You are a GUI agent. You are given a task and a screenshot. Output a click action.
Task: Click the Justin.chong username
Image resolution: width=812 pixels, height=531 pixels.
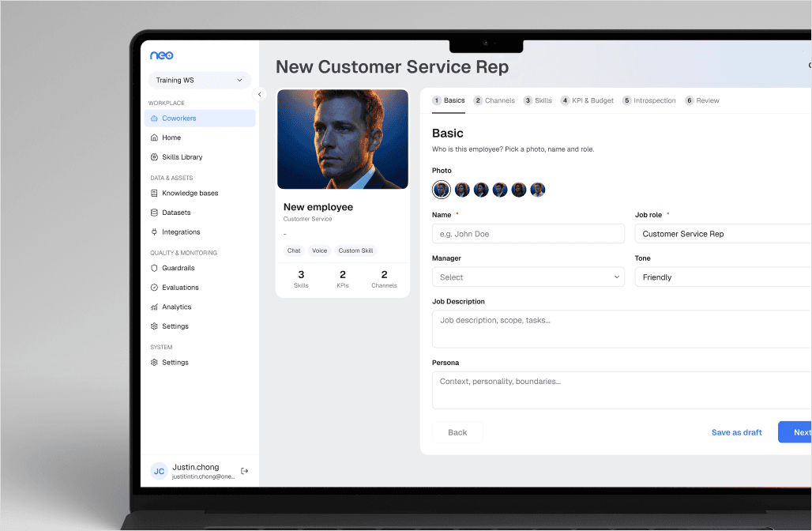click(x=196, y=467)
